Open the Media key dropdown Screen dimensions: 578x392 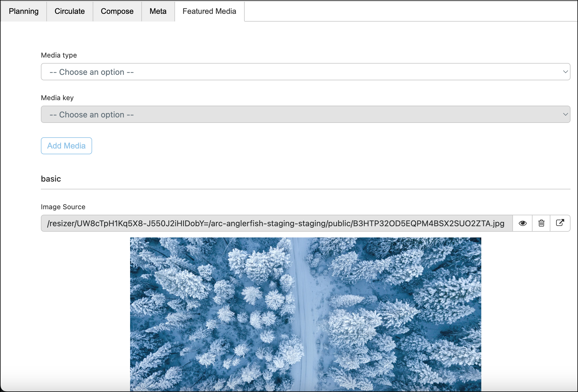305,115
